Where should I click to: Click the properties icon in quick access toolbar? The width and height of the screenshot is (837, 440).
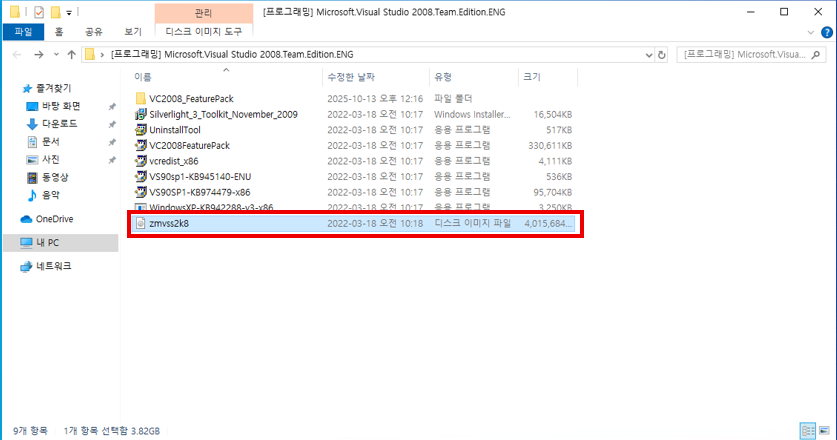tap(39, 12)
